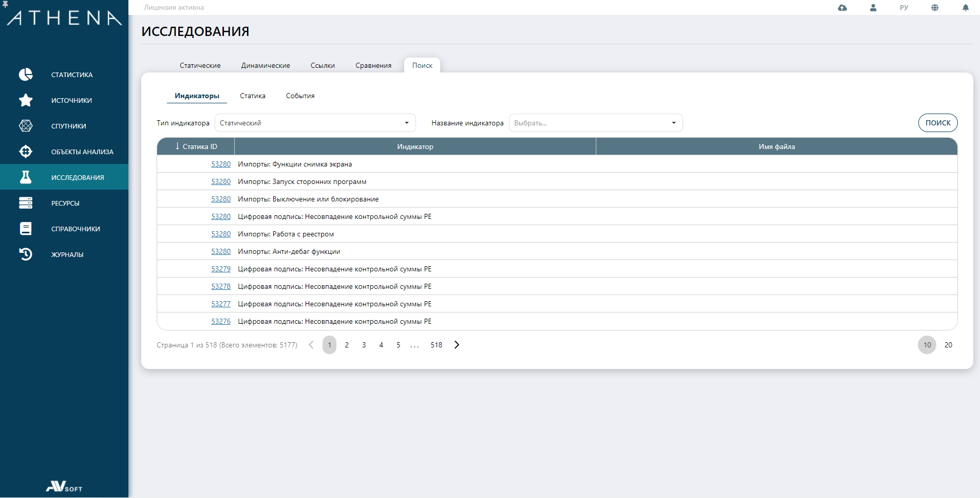Open the Satellites globe icon

[x=26, y=126]
